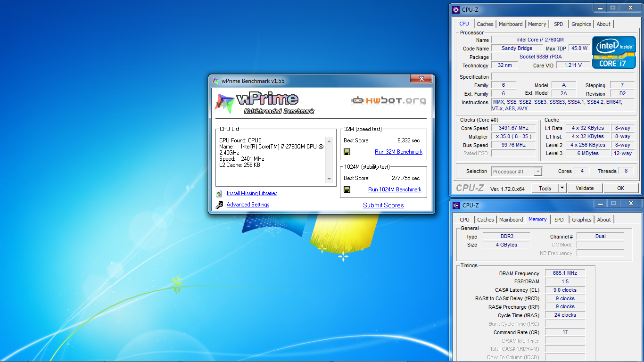The image size is (644, 362).
Task: Select Caches tab in lower CPU-Z window
Action: 485,220
